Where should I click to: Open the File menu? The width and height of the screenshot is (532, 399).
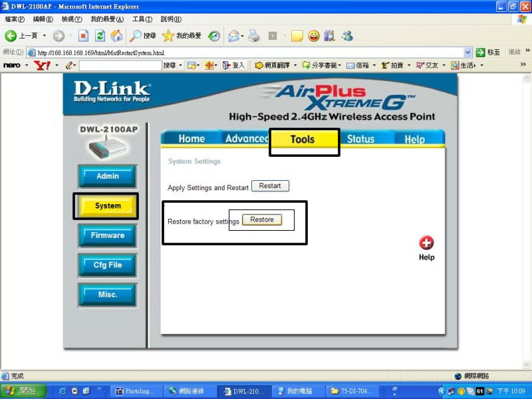15,19
